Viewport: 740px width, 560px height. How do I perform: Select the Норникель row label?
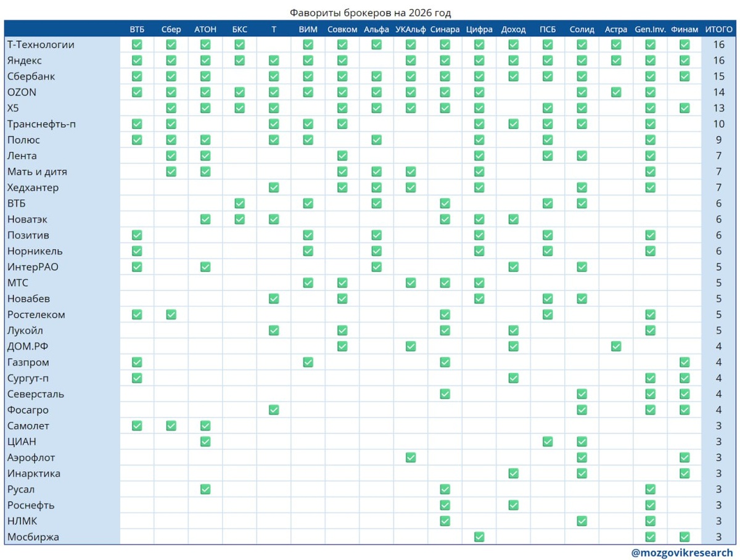pos(35,251)
